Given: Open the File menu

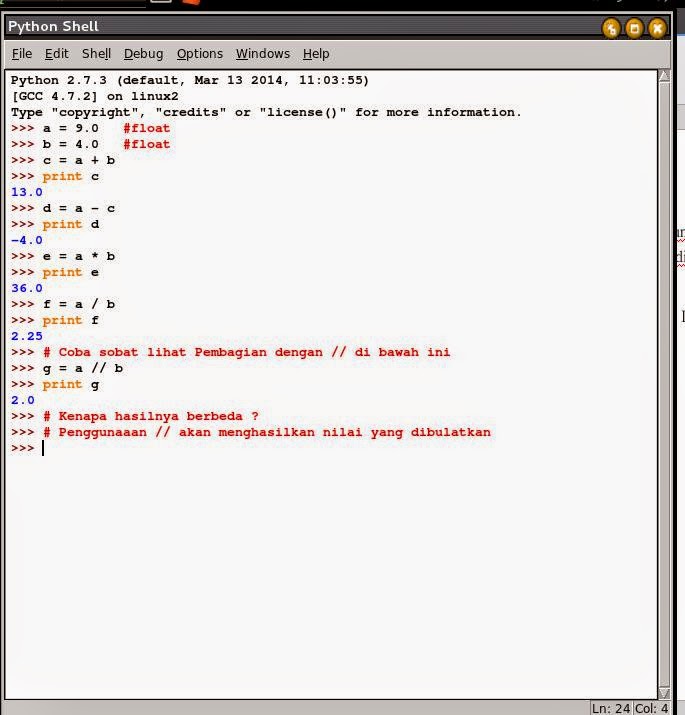Looking at the screenshot, I should click(x=22, y=54).
